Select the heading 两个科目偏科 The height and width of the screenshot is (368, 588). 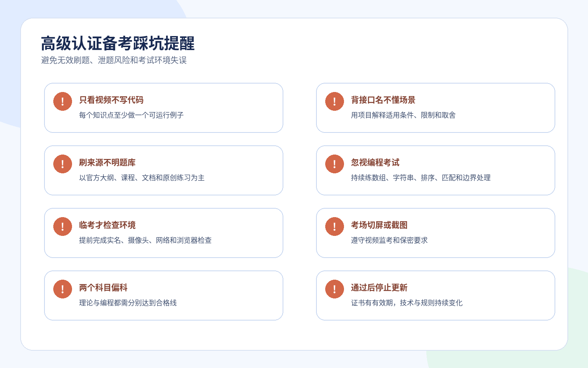103,288
